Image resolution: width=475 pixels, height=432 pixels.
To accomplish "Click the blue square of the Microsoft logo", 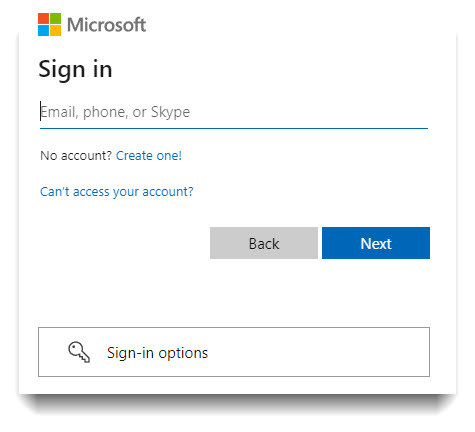I will click(43, 31).
